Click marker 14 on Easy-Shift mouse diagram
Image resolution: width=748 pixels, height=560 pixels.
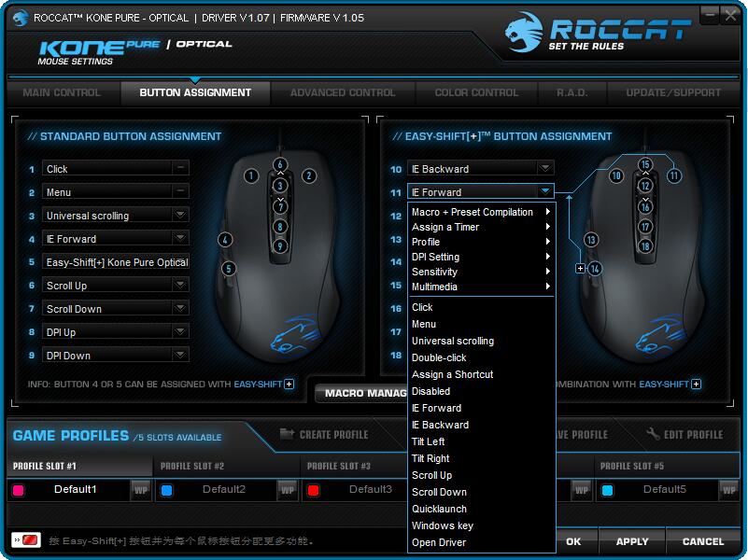[x=595, y=269]
